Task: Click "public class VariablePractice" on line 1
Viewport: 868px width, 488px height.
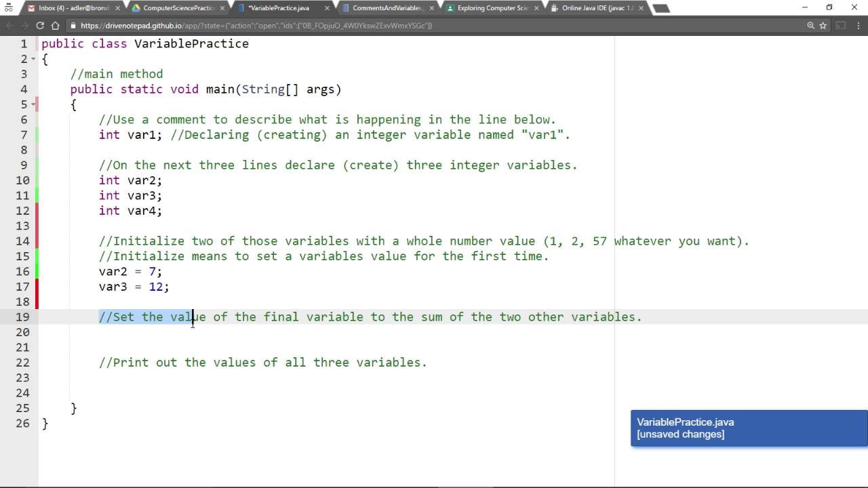Action: [145, 43]
